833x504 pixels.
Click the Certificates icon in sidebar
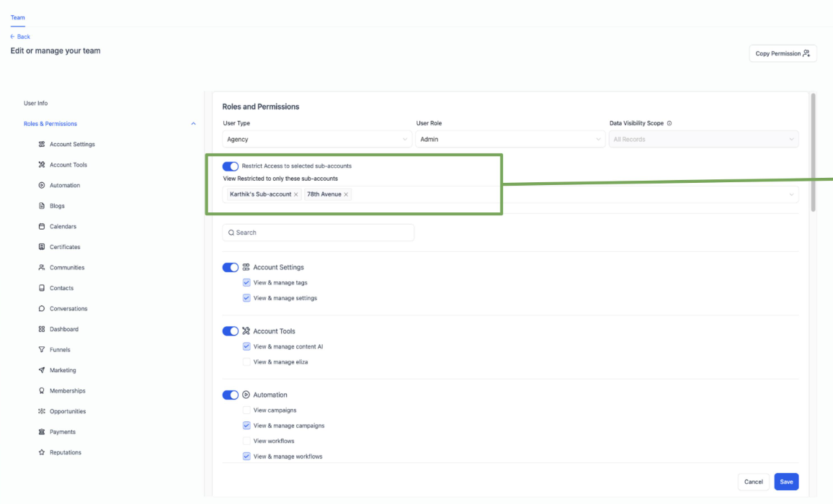click(42, 247)
